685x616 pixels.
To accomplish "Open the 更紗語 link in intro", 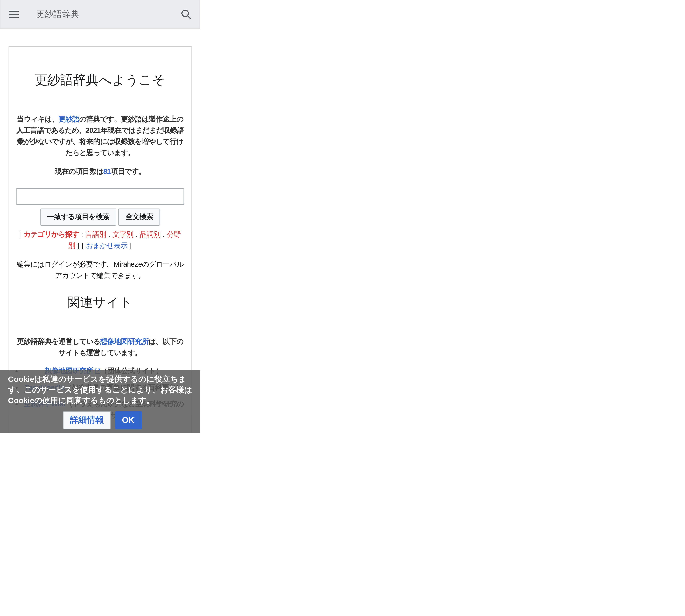I will pos(69,119).
